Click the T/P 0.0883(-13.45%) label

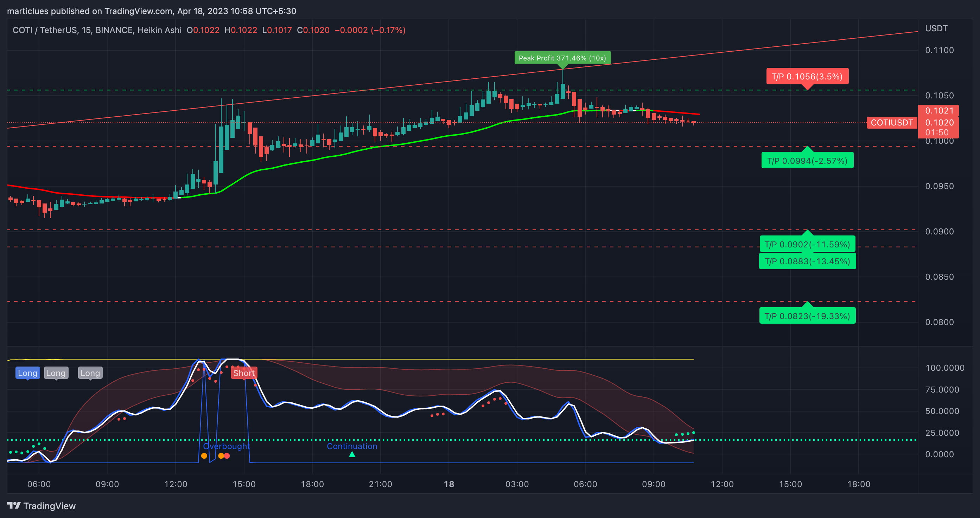(x=807, y=261)
